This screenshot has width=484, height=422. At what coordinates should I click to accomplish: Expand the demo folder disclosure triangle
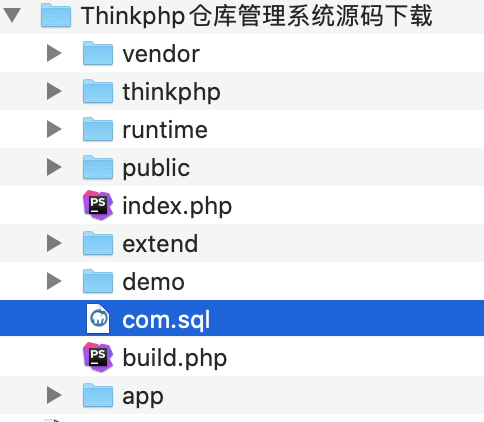point(54,281)
